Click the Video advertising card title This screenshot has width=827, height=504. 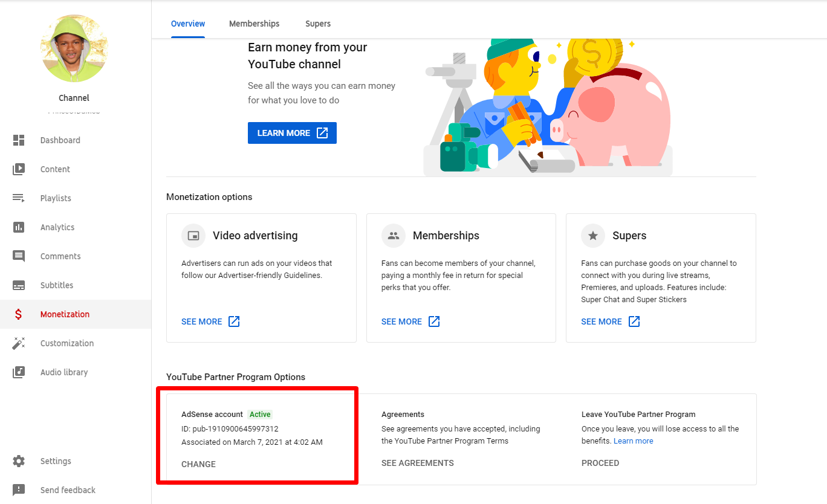tap(255, 236)
